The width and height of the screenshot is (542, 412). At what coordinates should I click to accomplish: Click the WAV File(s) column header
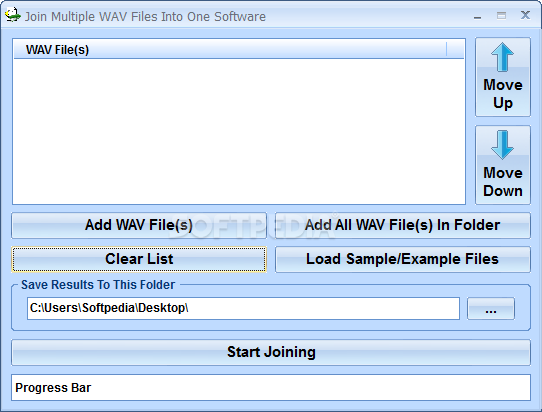click(x=230, y=49)
